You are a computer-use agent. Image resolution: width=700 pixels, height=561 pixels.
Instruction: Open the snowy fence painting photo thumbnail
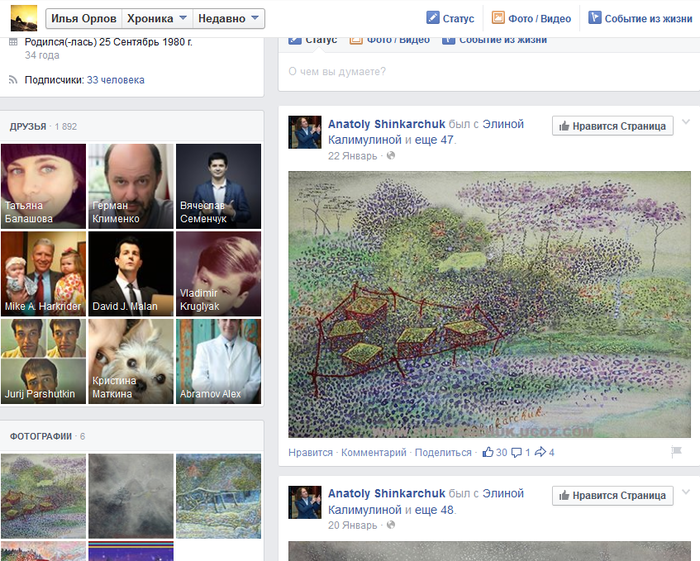click(x=218, y=496)
